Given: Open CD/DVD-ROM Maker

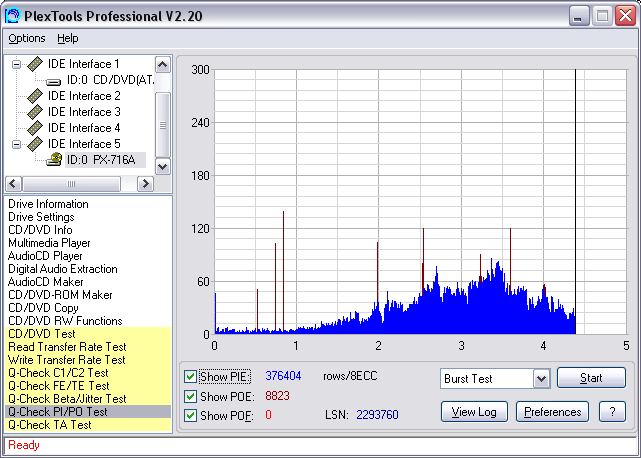Looking at the screenshot, I should pyautogui.click(x=60, y=295).
